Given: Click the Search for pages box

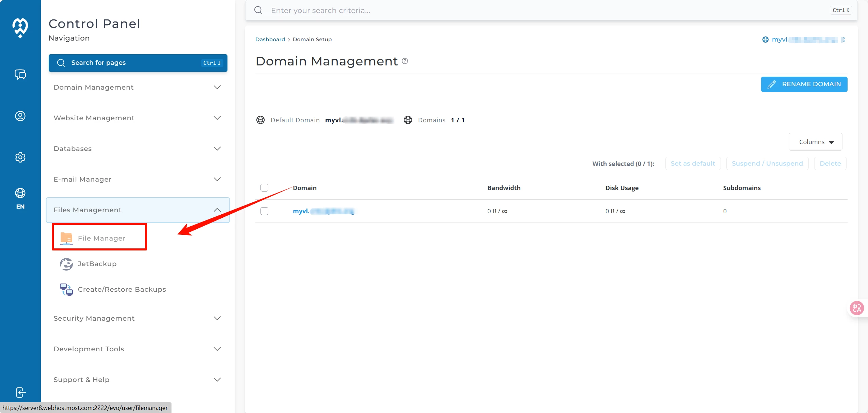Looking at the screenshot, I should click(x=138, y=63).
